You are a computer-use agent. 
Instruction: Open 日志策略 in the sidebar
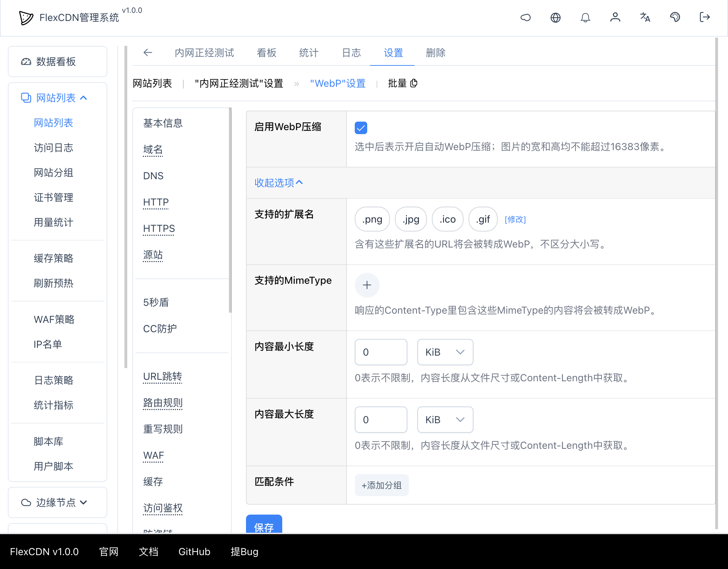point(53,380)
